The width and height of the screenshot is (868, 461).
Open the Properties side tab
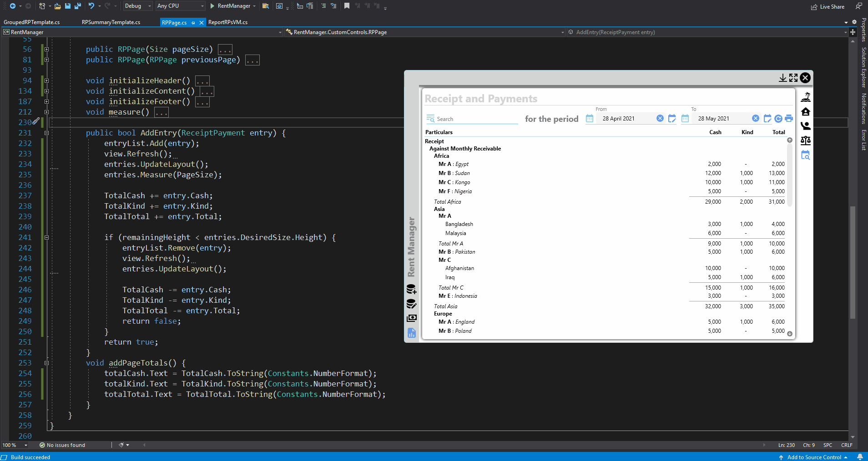[x=863, y=30]
